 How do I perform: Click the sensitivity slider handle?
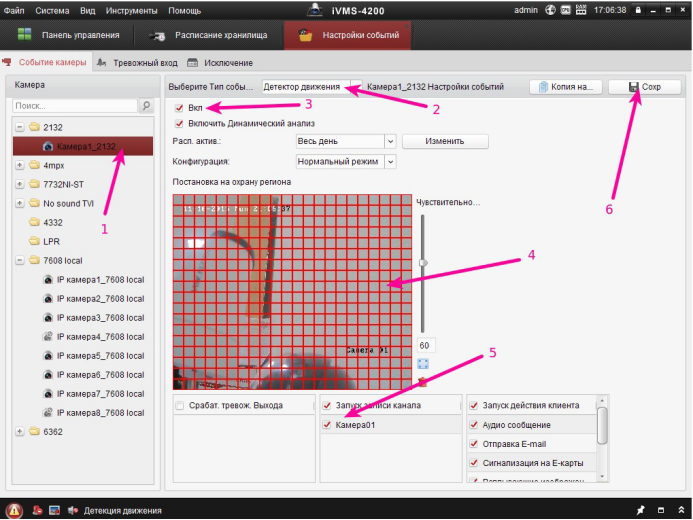[x=423, y=263]
